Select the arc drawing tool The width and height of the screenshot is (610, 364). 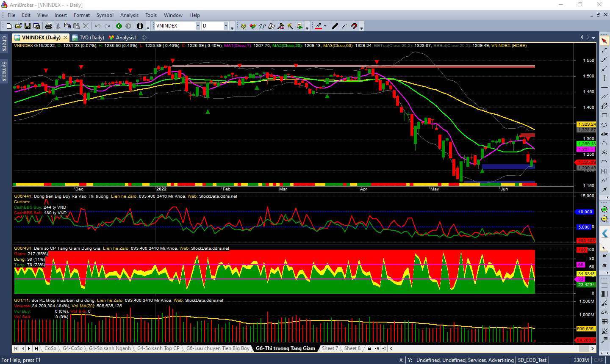pos(604,162)
